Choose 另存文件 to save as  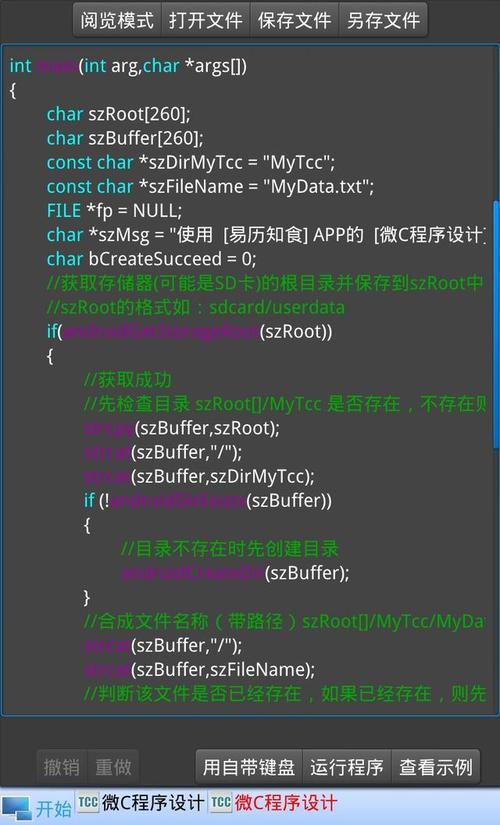(x=383, y=20)
